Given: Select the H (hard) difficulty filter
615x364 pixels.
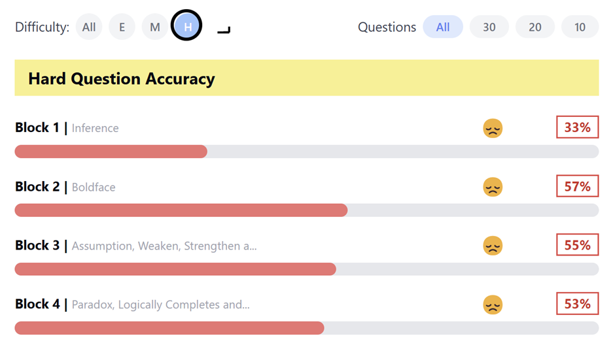Looking at the screenshot, I should (187, 27).
